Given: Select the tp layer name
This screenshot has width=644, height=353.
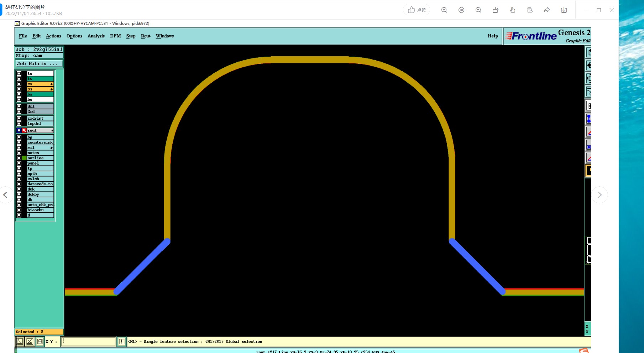Looking at the screenshot, I should coord(40,168).
